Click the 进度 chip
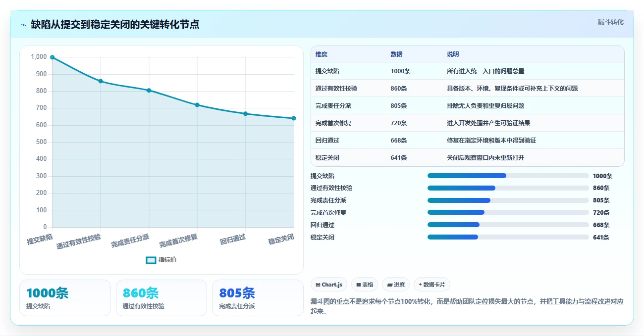 [396, 285]
